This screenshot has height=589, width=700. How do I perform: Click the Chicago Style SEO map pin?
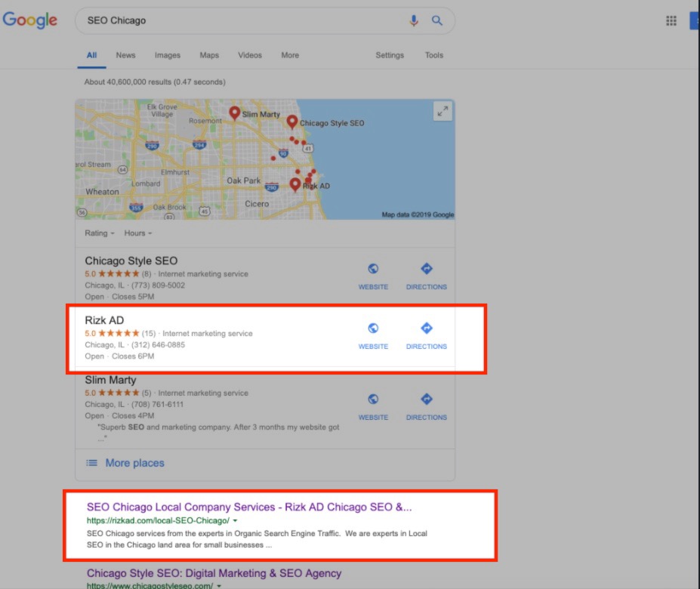[292, 122]
